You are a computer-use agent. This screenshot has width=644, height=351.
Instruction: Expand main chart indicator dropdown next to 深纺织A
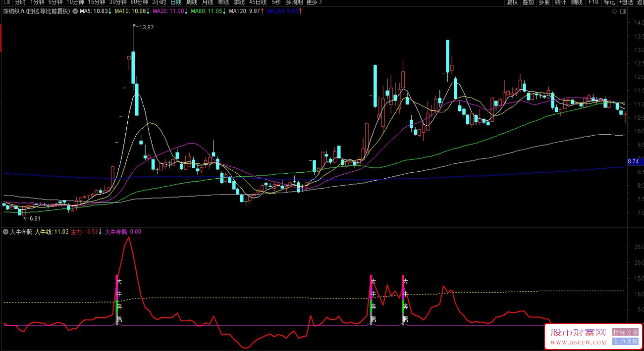click(x=75, y=11)
